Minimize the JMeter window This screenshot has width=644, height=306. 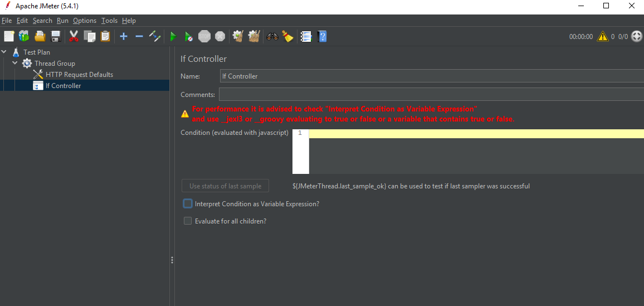[580, 6]
